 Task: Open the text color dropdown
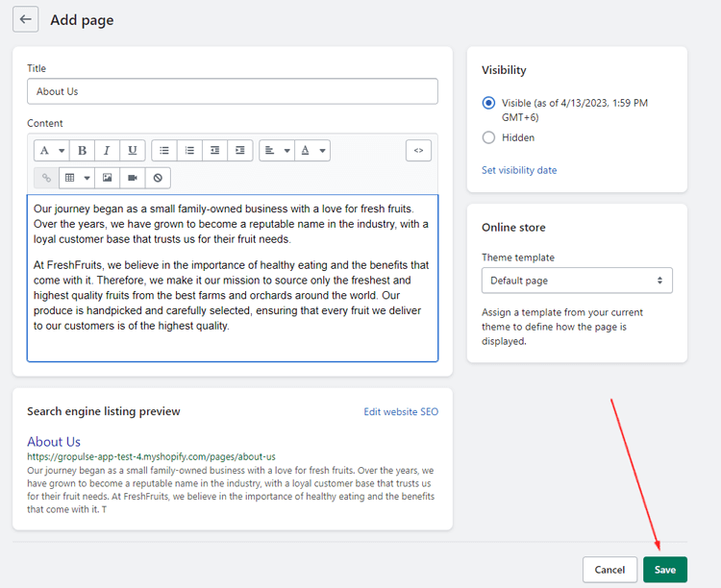(312, 150)
